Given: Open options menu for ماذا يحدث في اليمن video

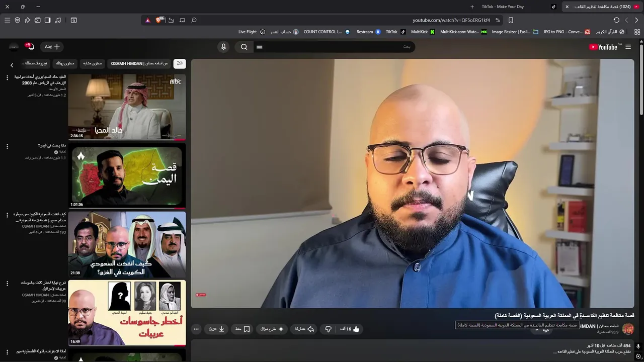Looking at the screenshot, I should (x=7, y=146).
